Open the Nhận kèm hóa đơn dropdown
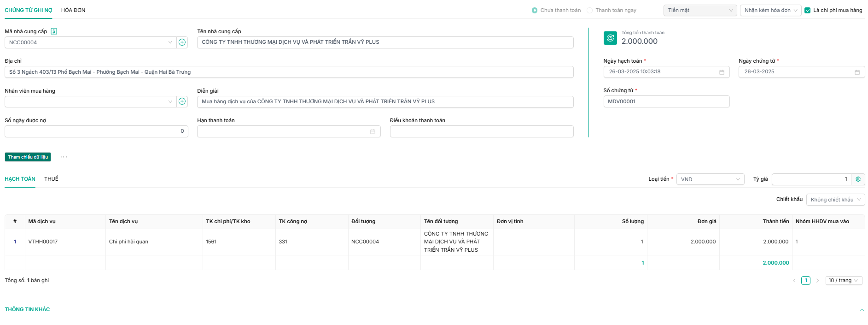 pyautogui.click(x=770, y=10)
